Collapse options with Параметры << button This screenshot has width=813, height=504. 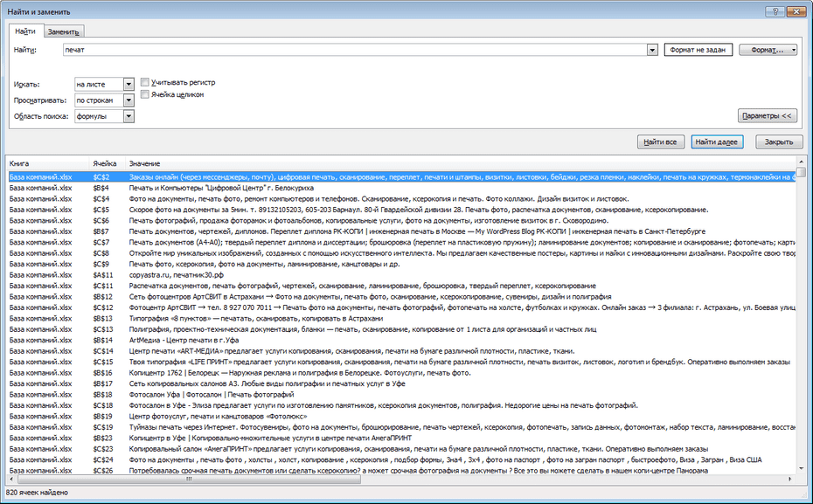tap(767, 116)
